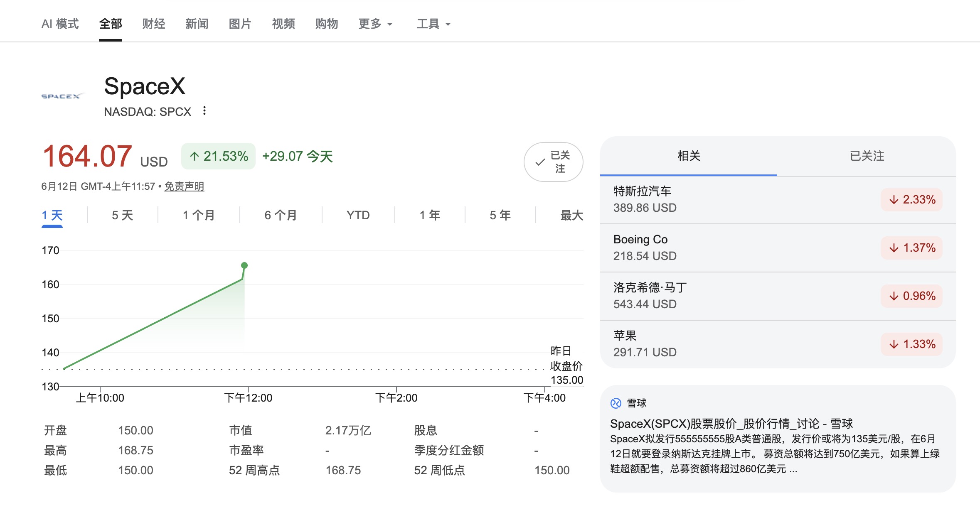Screen dimensions: 980x510
Task: Select the 全部 search tab
Action: click(x=111, y=24)
